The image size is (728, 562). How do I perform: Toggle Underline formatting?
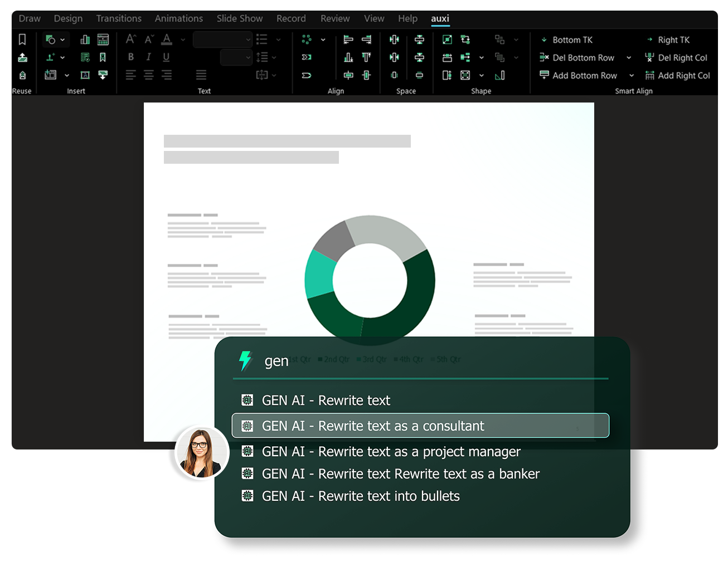click(166, 57)
